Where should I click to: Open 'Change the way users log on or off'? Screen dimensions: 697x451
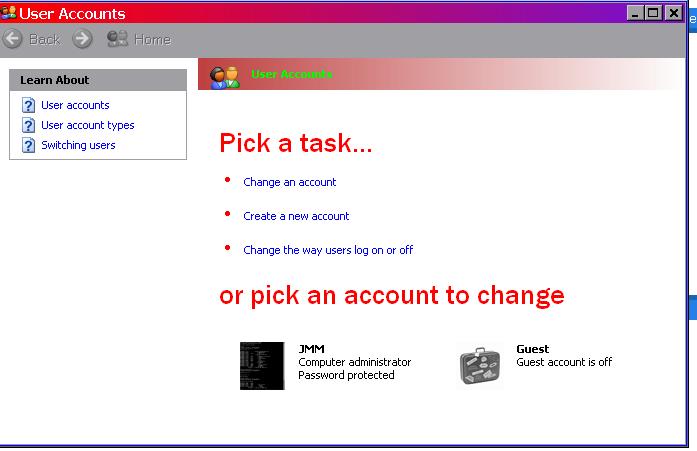point(328,250)
